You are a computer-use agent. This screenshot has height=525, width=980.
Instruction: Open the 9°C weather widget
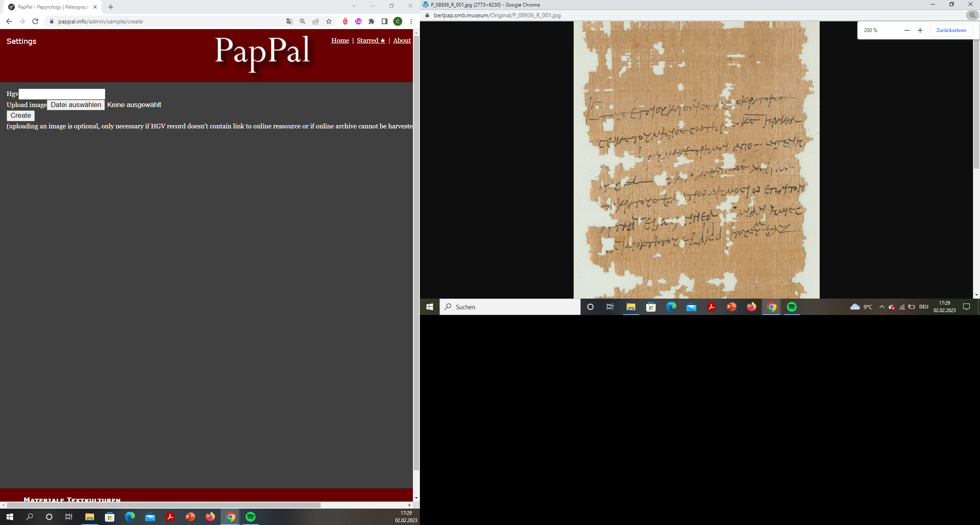pos(861,307)
